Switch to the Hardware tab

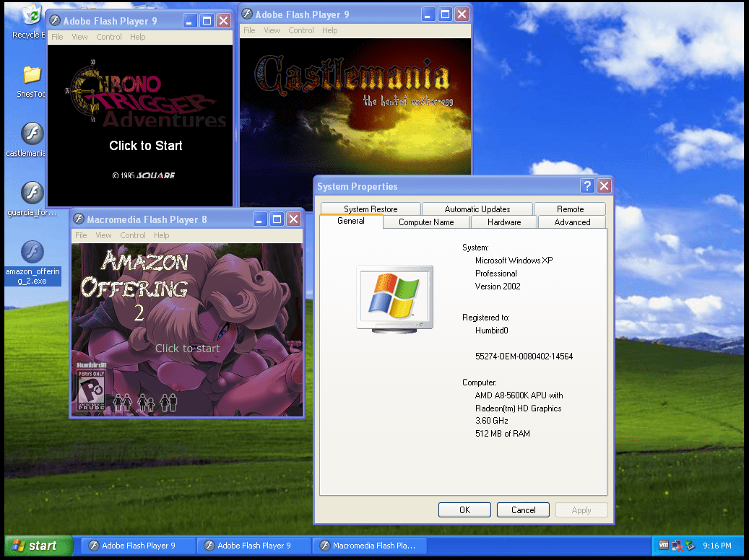503,222
